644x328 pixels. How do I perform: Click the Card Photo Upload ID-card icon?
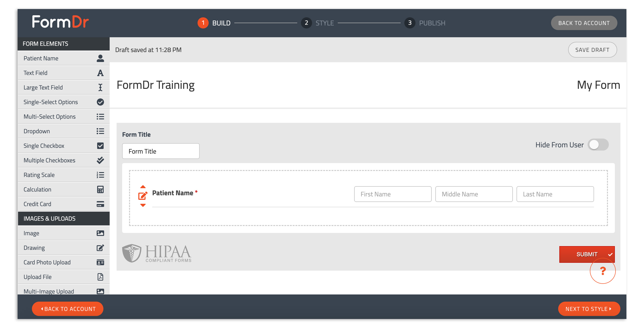pos(100,263)
